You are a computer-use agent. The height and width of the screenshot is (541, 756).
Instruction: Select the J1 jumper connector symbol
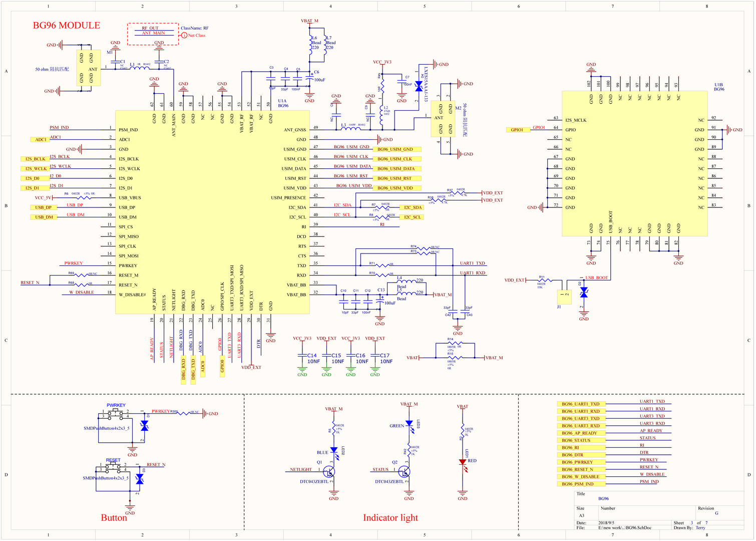565,297
